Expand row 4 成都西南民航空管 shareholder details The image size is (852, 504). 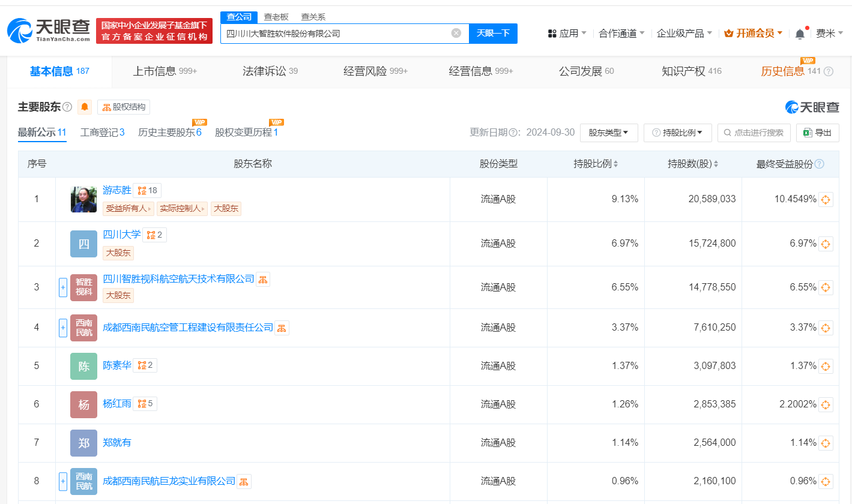coord(62,328)
